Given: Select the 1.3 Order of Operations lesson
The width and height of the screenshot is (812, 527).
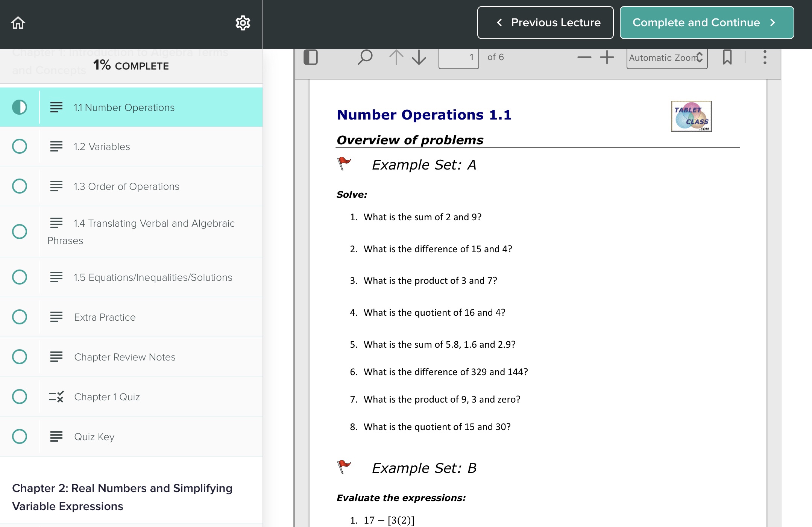Looking at the screenshot, I should click(126, 186).
